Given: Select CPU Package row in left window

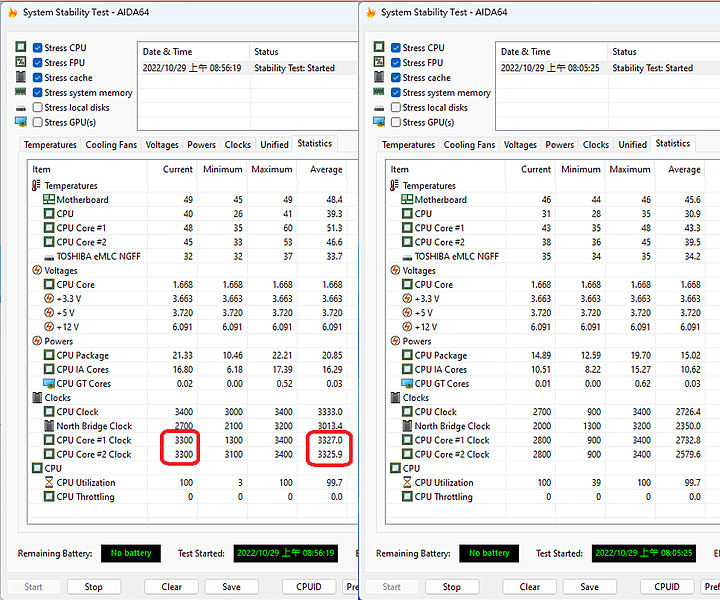Looking at the screenshot, I should click(193, 355).
